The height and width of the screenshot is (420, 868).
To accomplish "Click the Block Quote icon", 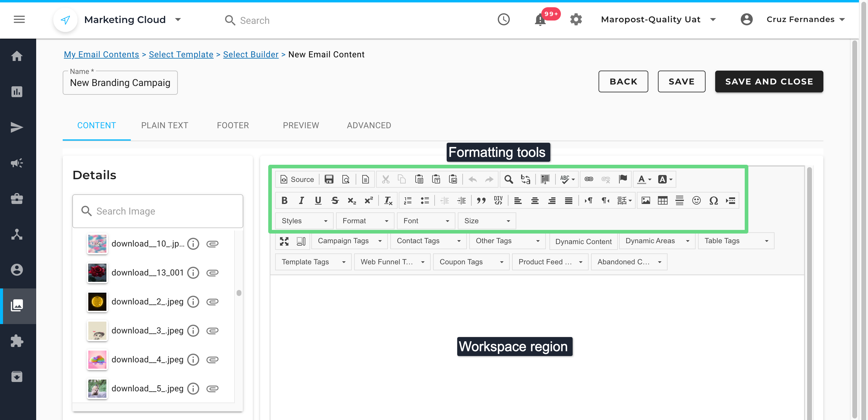I will 481,201.
